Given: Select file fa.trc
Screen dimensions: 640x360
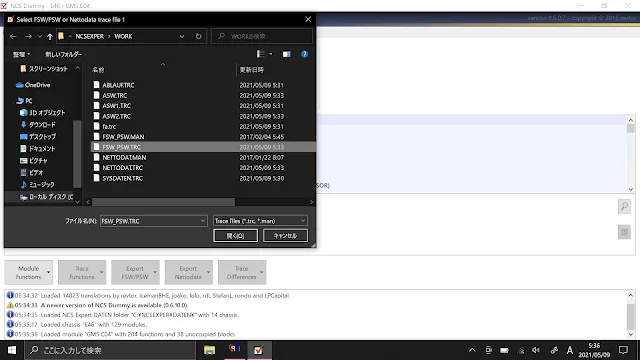Looking at the screenshot, I should 109,126.
